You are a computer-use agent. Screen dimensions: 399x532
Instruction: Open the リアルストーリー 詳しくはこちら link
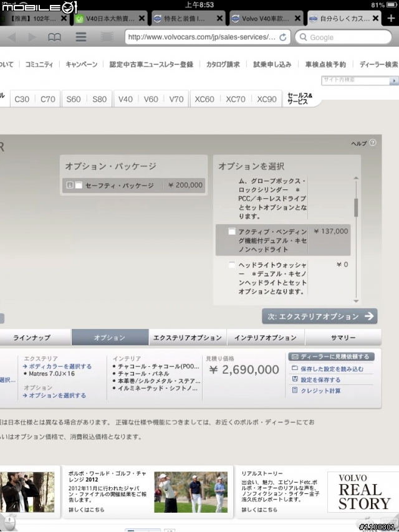pos(259,510)
